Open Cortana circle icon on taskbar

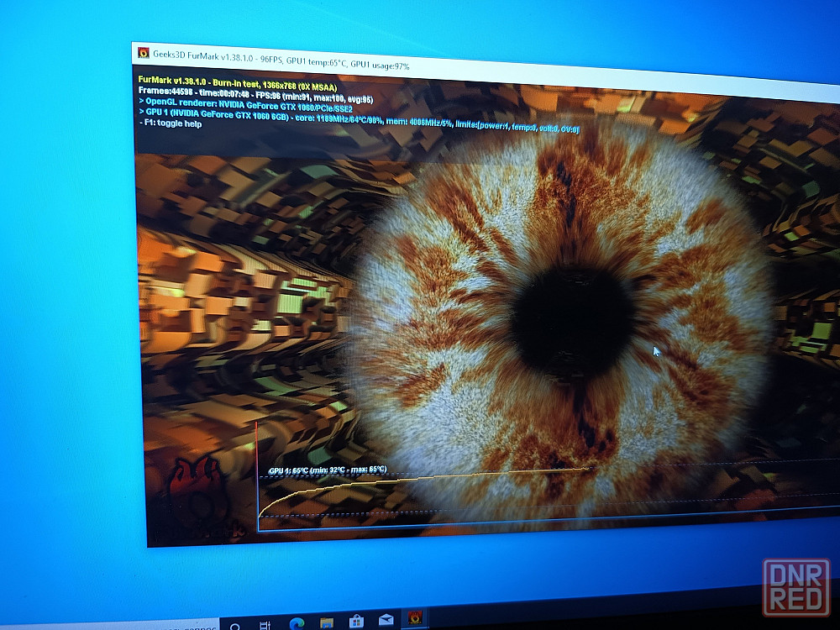coord(235,626)
